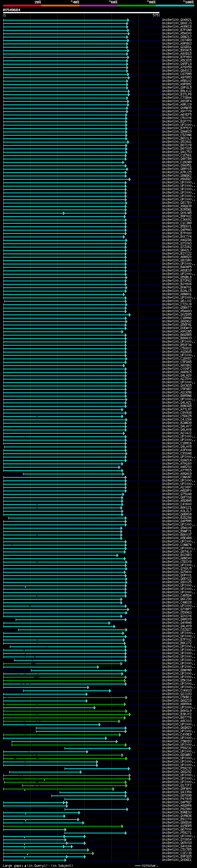This screenshot has height=868, width=197.
Task: Open hit UniRef100_Q8W217
Action: click(177, 37)
